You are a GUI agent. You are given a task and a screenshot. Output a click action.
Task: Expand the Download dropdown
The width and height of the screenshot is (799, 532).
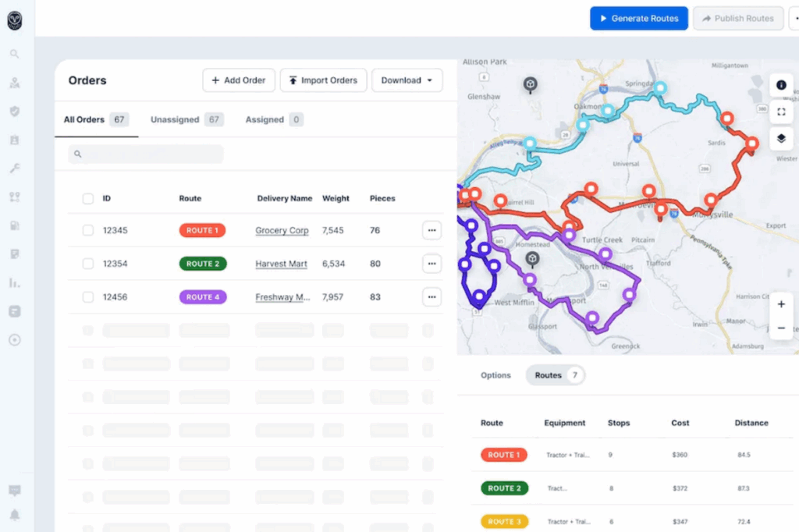point(407,80)
